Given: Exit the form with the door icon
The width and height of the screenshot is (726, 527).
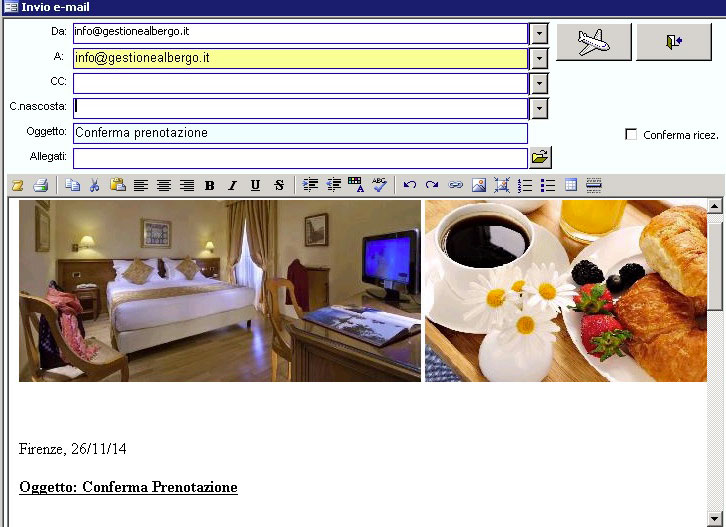Looking at the screenshot, I should pos(674,42).
